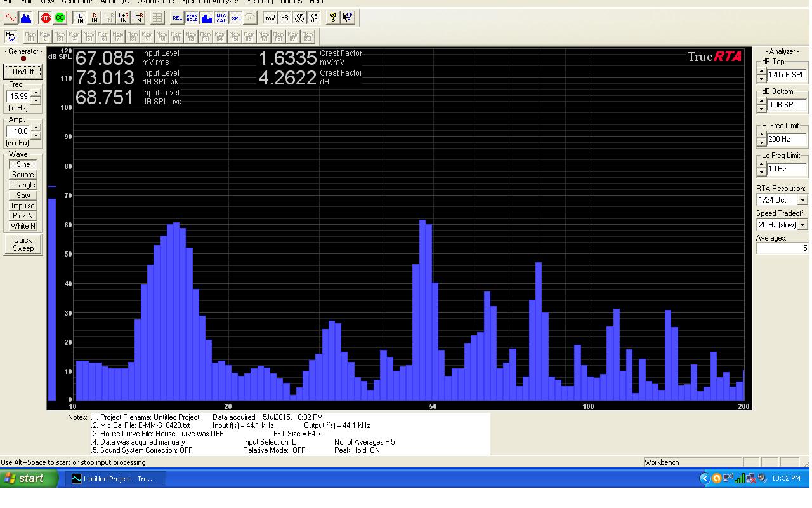This screenshot has height=508, width=812.
Task: Open the Speed Tradeoff dropdown
Action: click(802, 225)
